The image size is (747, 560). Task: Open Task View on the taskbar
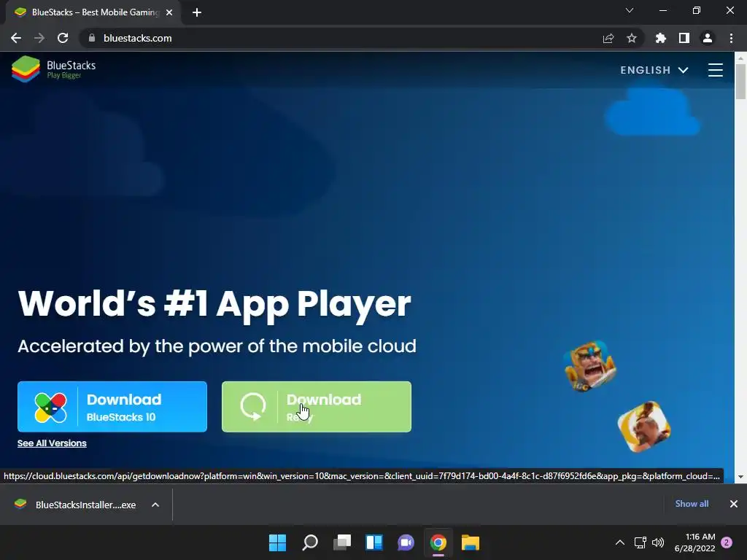342,542
